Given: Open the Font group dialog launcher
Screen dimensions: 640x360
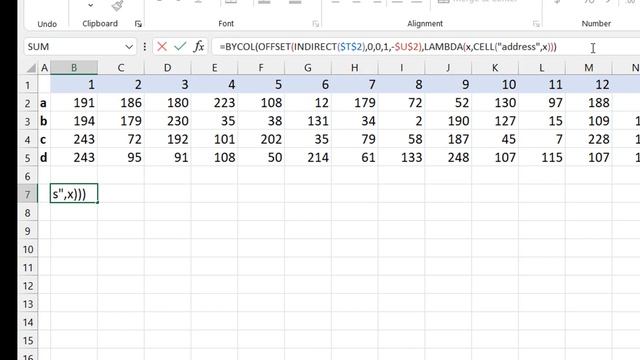Looking at the screenshot, I should click(316, 24).
